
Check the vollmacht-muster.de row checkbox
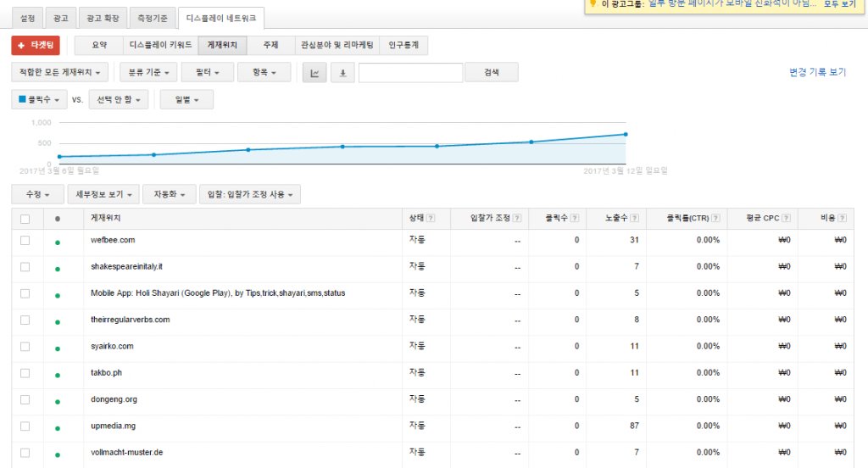point(25,453)
